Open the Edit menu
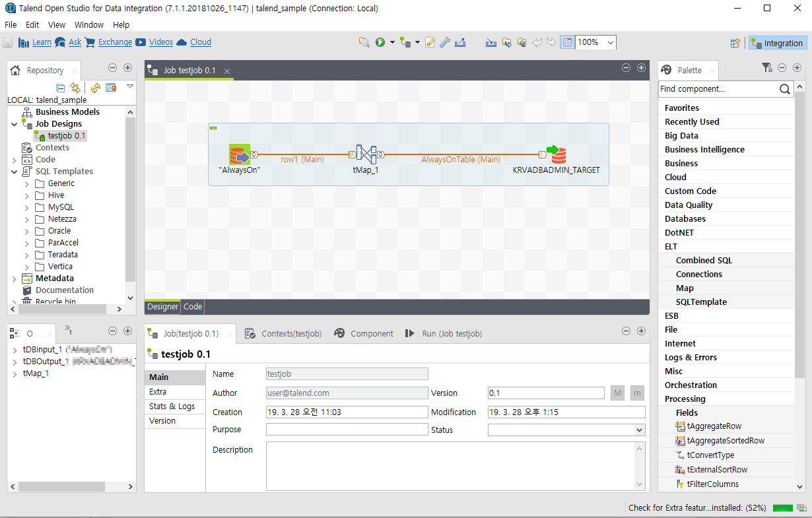The width and height of the screenshot is (812, 518). click(x=32, y=24)
